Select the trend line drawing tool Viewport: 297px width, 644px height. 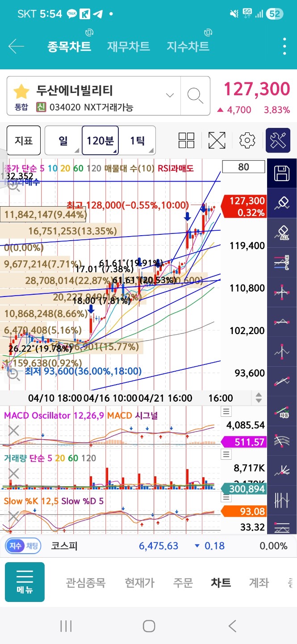(x=282, y=381)
